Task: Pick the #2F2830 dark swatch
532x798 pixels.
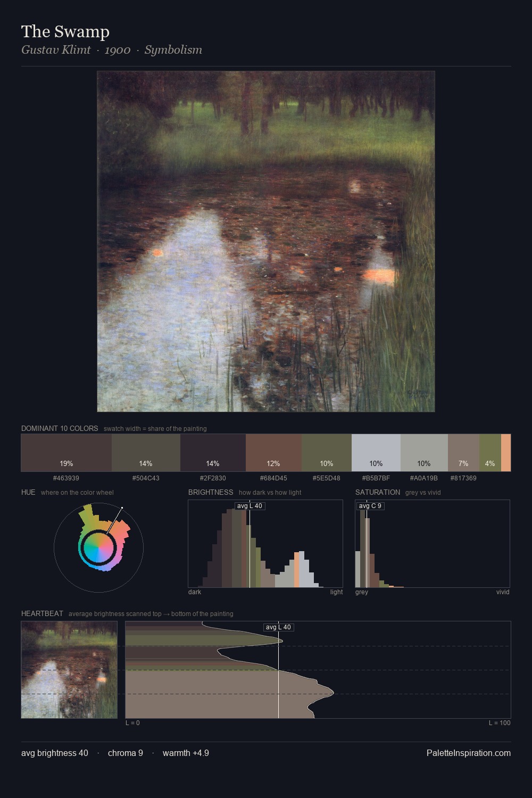Action: 213,453
